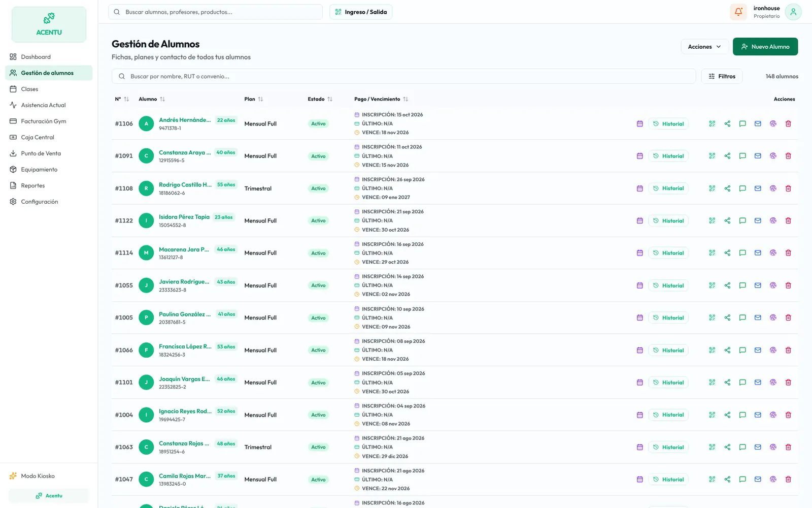Send email to Isidora Pérez Tapia
The image size is (812, 508).
[758, 220]
